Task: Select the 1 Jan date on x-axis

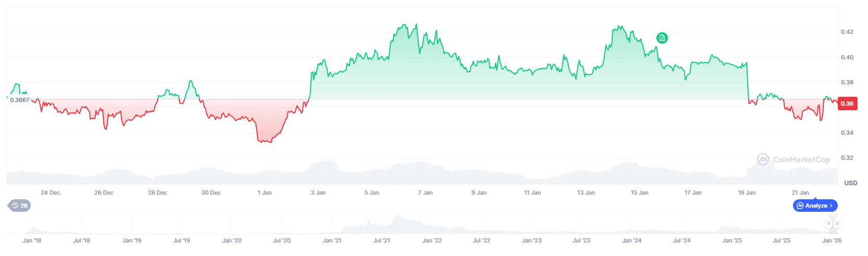Action: point(265,193)
